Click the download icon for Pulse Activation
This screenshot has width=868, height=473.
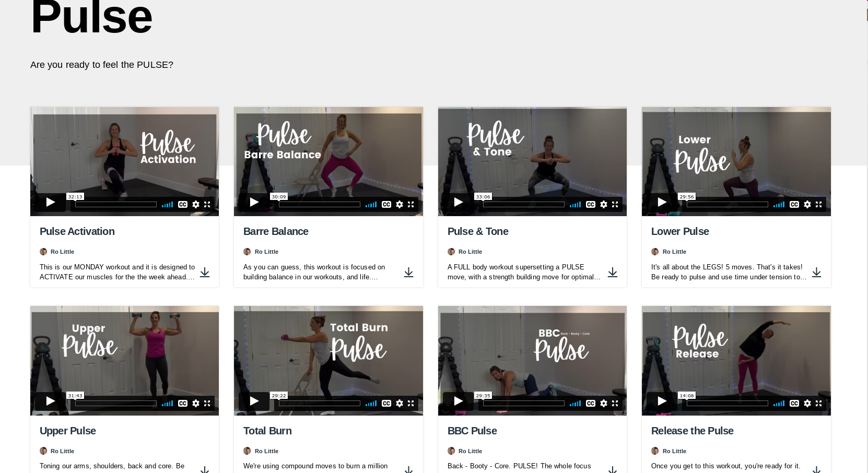tap(205, 272)
